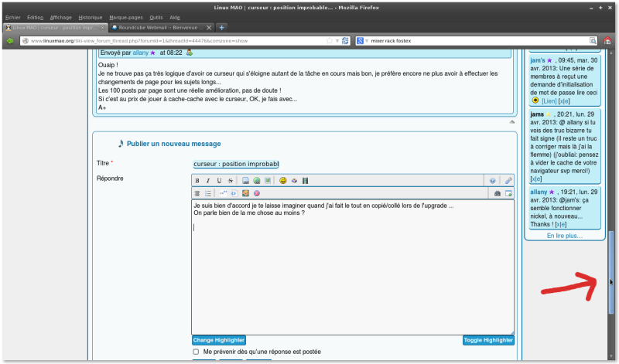The height and width of the screenshot is (364, 619).
Task: Click the window preview icon at toolbar end
Action: click(x=508, y=193)
